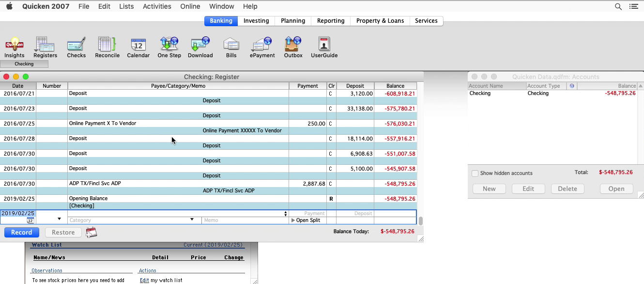
Task: Open the Edit menu
Action: coord(104,6)
